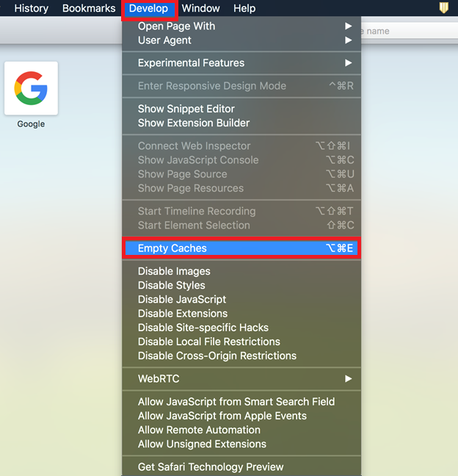
Task: Choose Show Extension Builder
Action: pyautogui.click(x=193, y=123)
